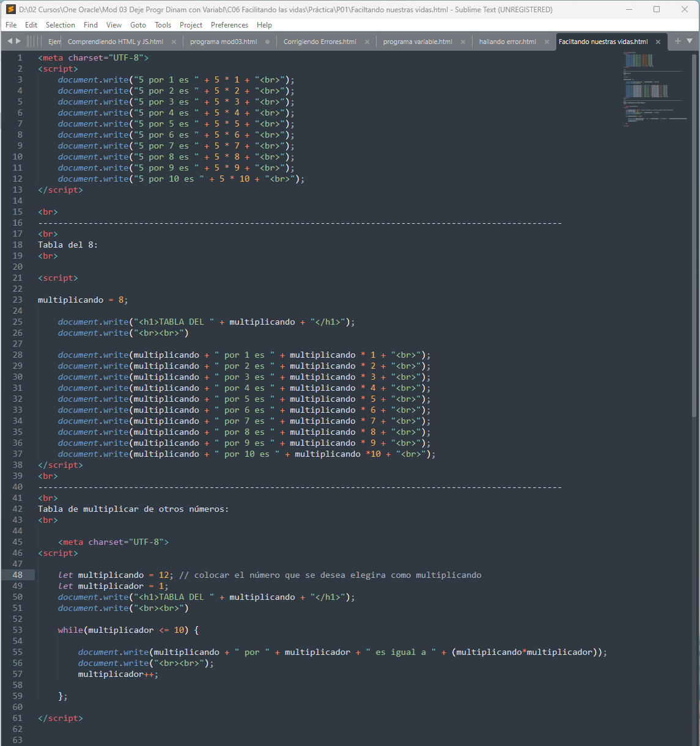Image resolution: width=700 pixels, height=746 pixels.
Task: Click line number 1 in gutter
Action: (20, 57)
